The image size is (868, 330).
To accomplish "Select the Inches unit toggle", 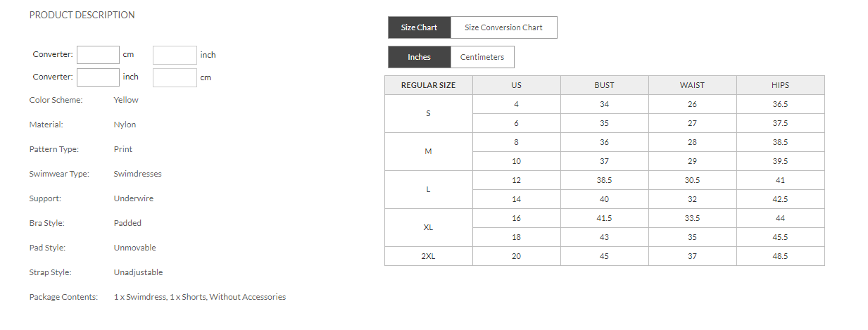I will 419,57.
